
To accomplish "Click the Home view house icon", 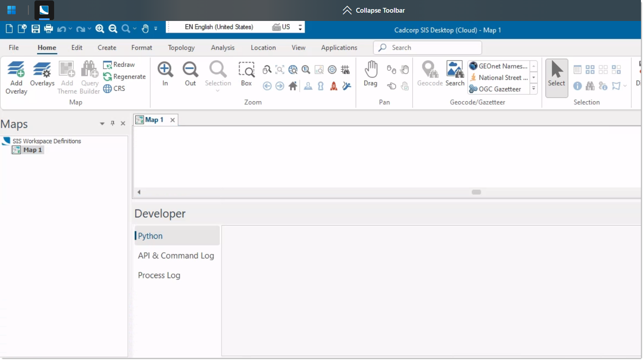I will (293, 86).
